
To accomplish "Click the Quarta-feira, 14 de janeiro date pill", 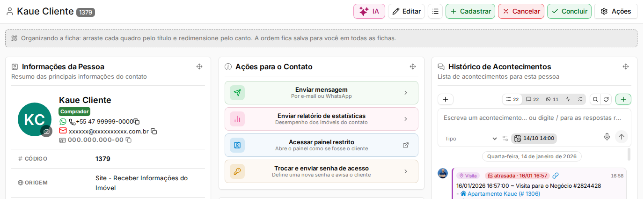I will point(532,156).
